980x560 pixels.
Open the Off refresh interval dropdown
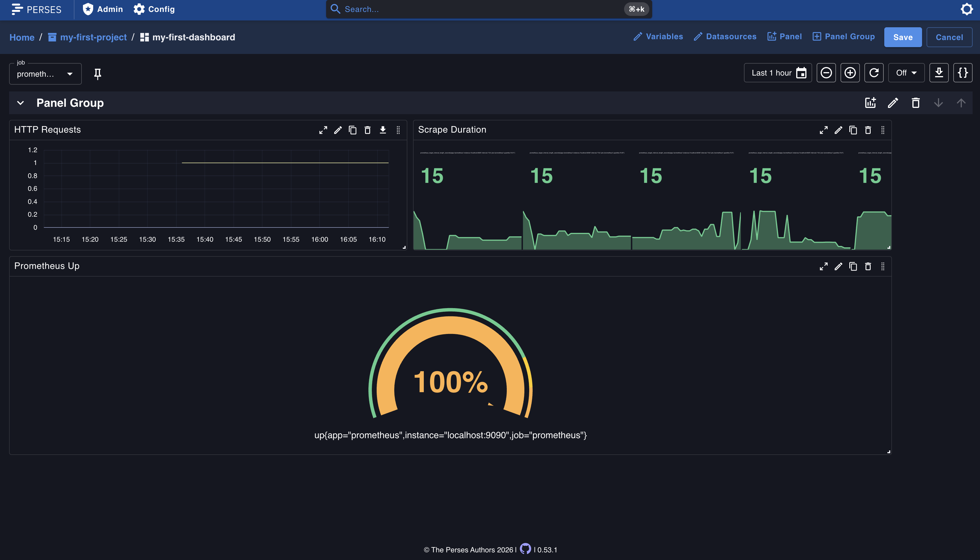point(906,73)
